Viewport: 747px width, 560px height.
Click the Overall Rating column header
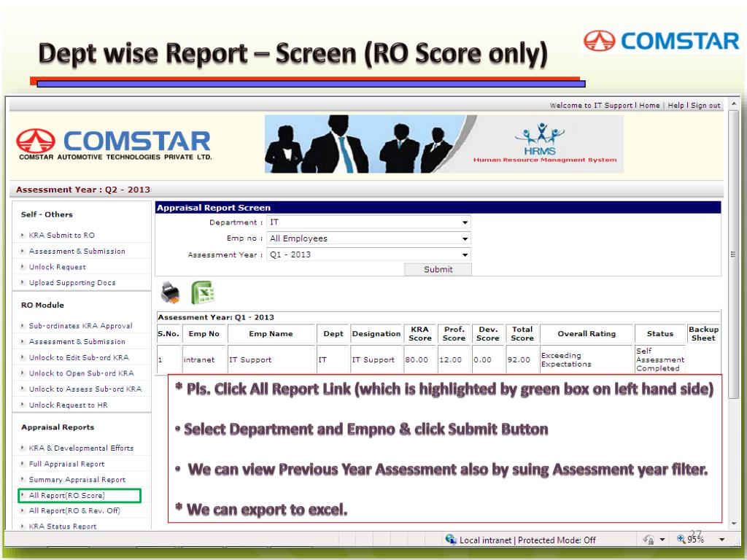[x=587, y=333]
